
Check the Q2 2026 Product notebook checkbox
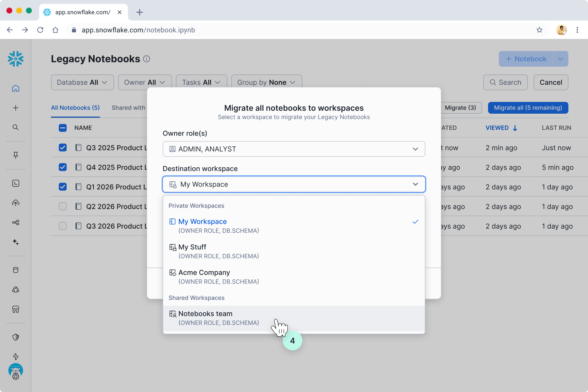click(x=63, y=206)
